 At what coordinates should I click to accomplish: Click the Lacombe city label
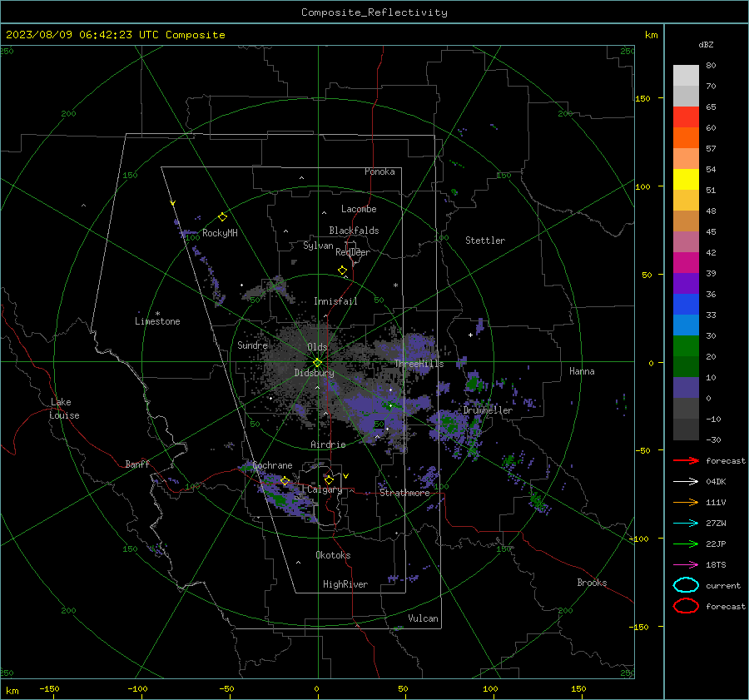point(359,209)
